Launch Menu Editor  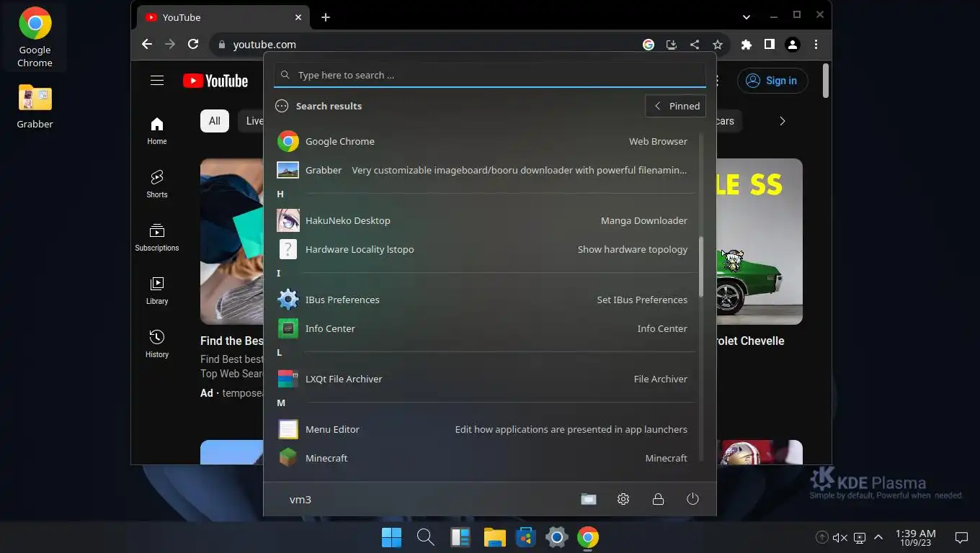pos(482,429)
